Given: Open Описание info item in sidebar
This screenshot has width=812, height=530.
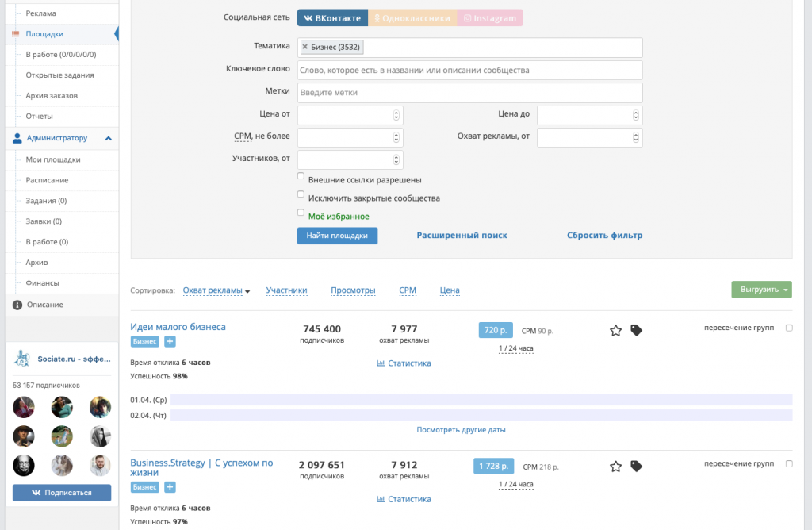Looking at the screenshot, I should (x=44, y=305).
